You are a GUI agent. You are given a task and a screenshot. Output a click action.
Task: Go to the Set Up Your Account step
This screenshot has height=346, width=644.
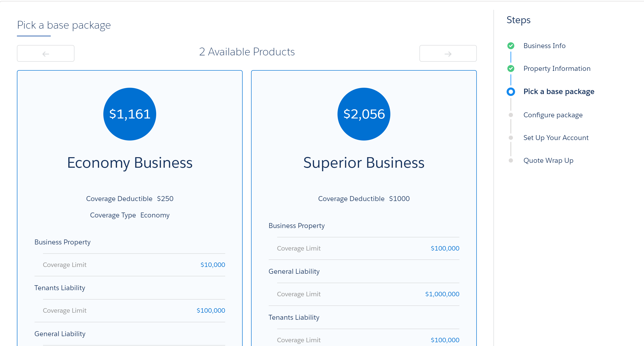click(x=556, y=137)
